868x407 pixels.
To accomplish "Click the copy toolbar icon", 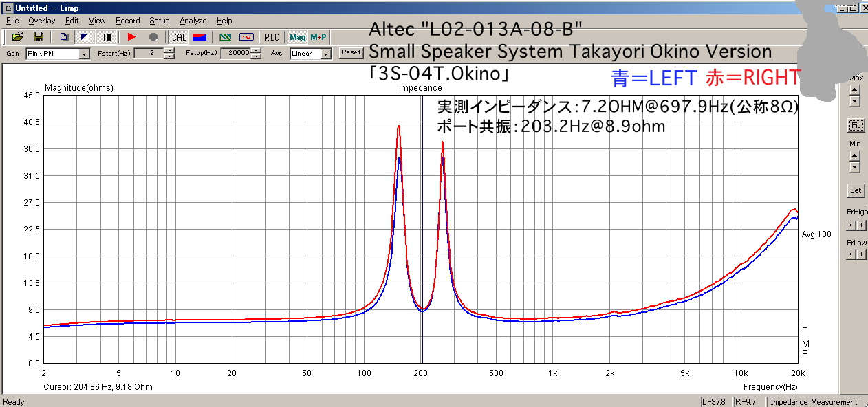I will pos(64,36).
